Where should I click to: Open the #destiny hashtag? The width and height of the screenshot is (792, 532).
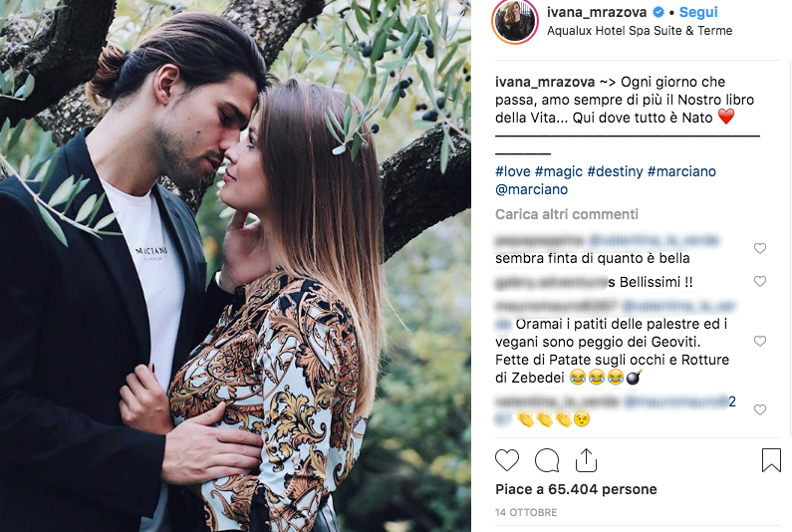(x=615, y=171)
